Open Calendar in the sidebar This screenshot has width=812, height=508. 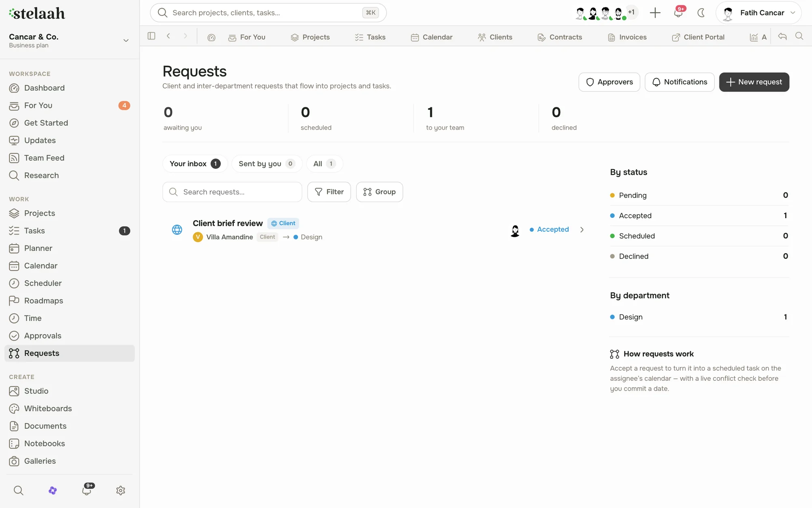coord(69,265)
